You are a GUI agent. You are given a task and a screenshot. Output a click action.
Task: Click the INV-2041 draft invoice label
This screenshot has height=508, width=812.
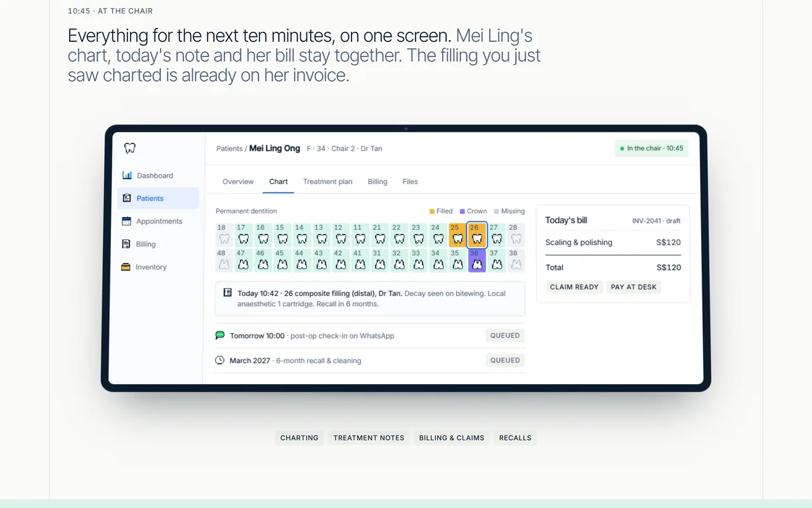pyautogui.click(x=657, y=221)
